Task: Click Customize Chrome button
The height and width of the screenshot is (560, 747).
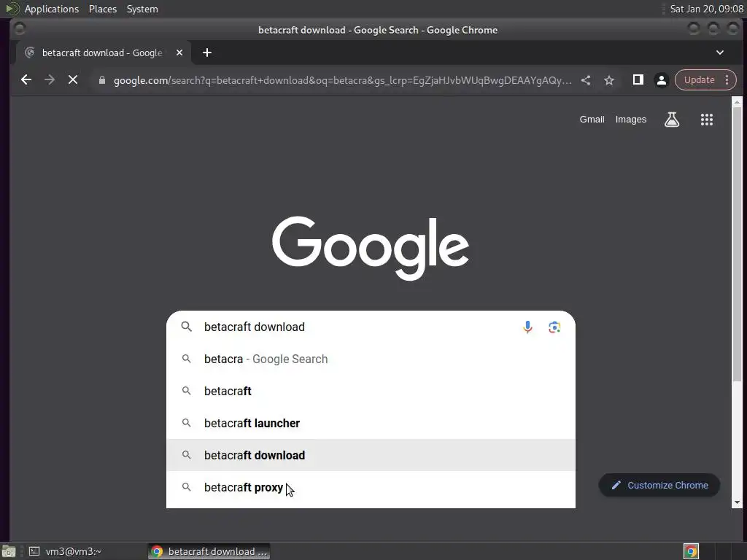Action: [x=659, y=485]
